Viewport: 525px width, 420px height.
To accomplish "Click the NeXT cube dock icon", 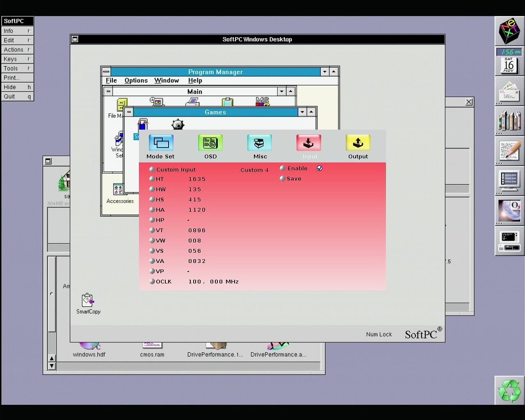I will click(509, 31).
